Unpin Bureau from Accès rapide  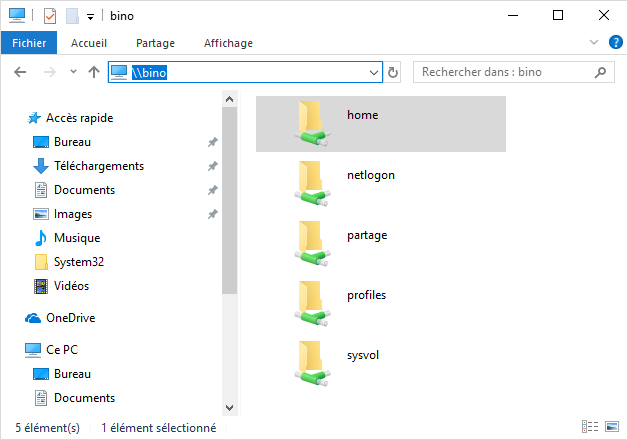[x=212, y=142]
